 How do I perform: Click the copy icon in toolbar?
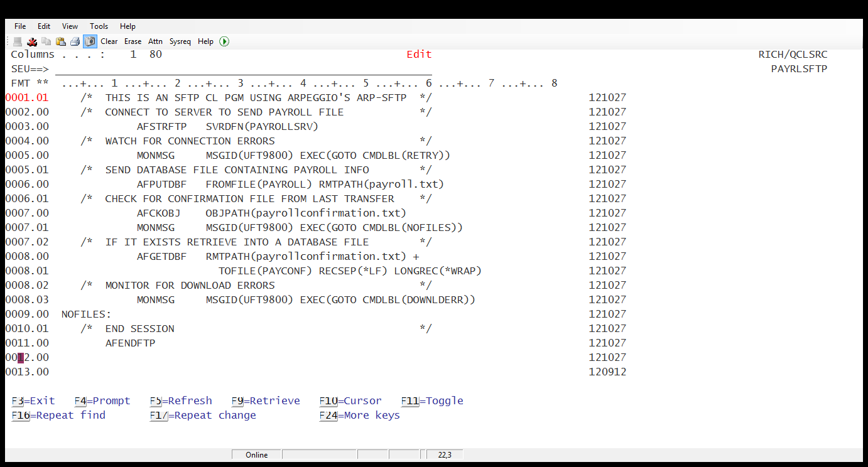click(x=46, y=41)
